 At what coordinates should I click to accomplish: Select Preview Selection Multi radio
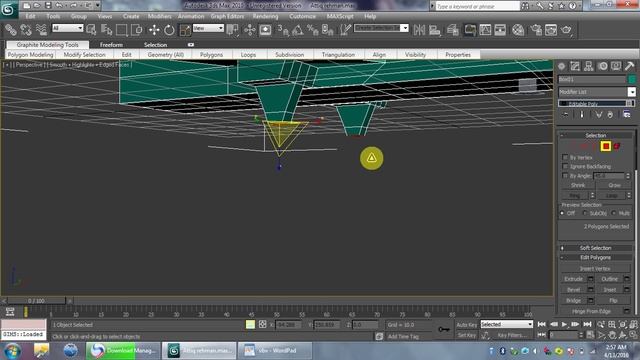pos(614,213)
